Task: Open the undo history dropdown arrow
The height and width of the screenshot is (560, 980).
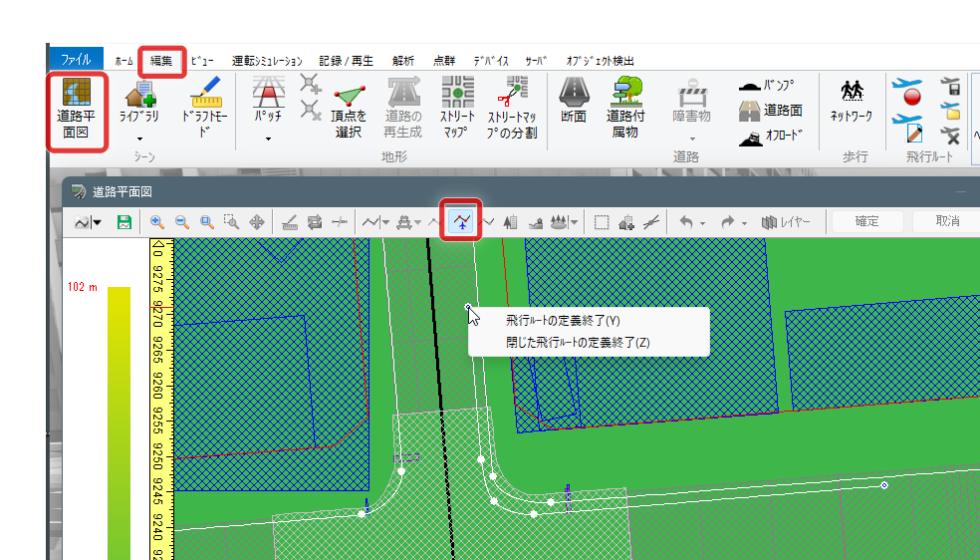Action: click(702, 222)
